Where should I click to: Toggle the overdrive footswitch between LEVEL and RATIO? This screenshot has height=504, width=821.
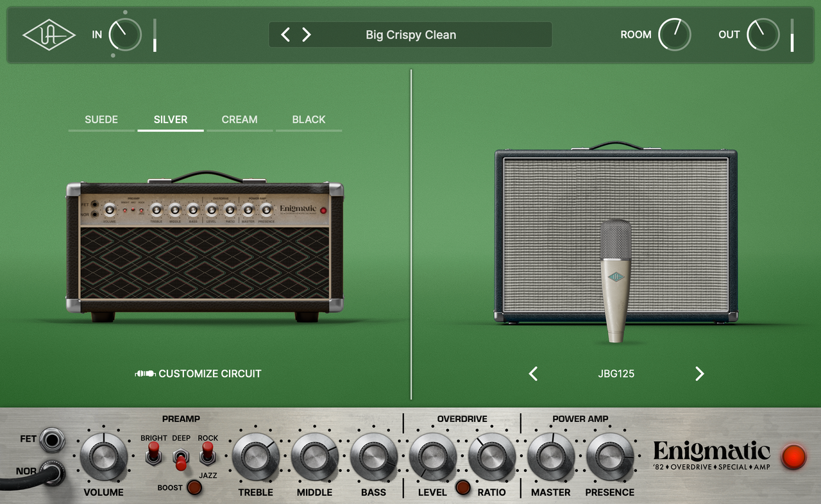(x=462, y=488)
